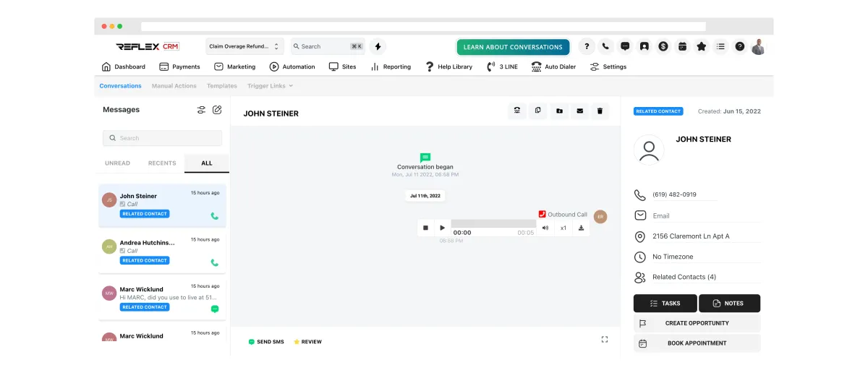Screen dimensions: 868x373
Task: Open the Help Library menu
Action: tap(448, 67)
